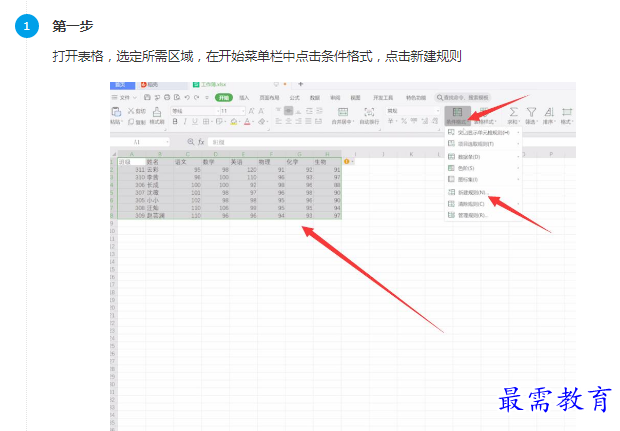Toggle Bold formatting (B)
This screenshot has height=431, width=620.
tap(175, 122)
